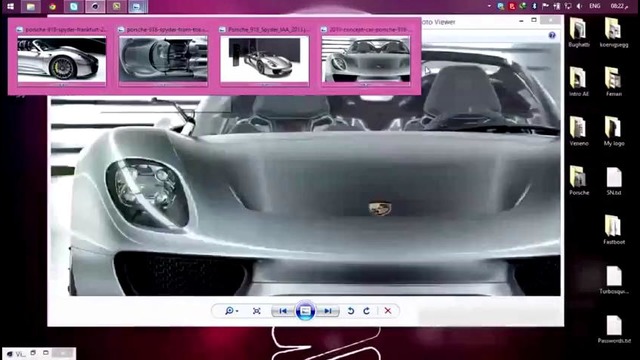Select the Fastboot desktop folder
This screenshot has width=640, height=360.
614,229
